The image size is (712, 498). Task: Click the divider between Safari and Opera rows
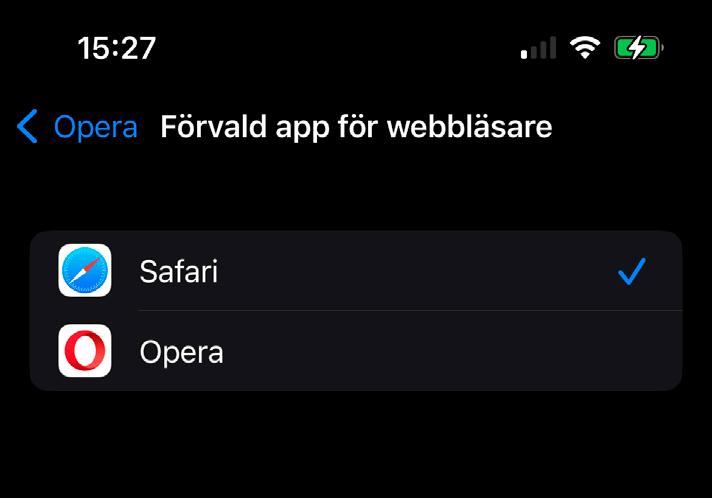click(x=410, y=311)
